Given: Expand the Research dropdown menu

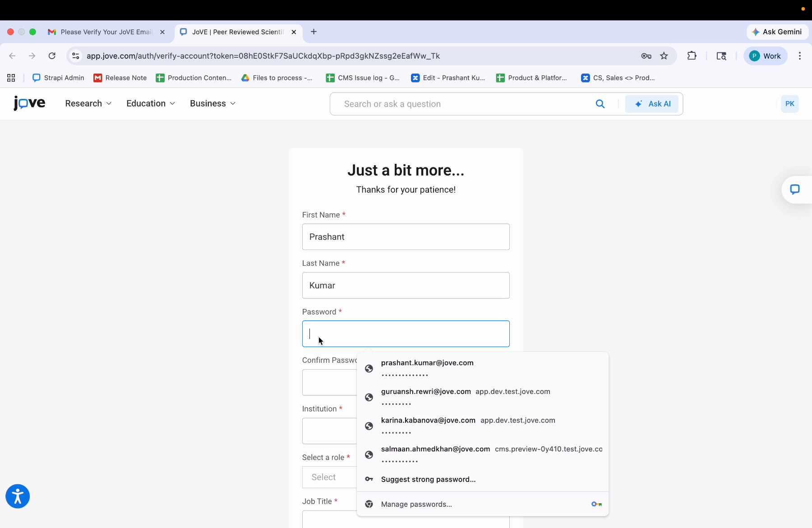Looking at the screenshot, I should pyautogui.click(x=88, y=103).
